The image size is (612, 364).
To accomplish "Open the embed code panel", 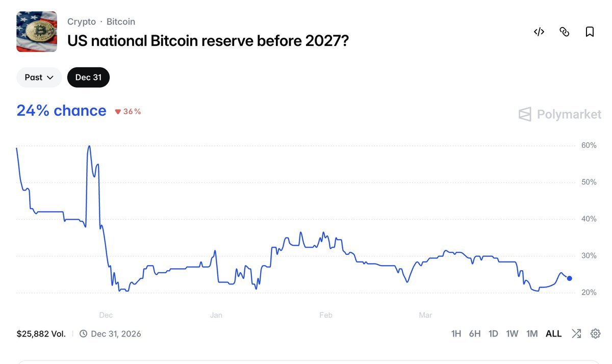I will point(539,32).
